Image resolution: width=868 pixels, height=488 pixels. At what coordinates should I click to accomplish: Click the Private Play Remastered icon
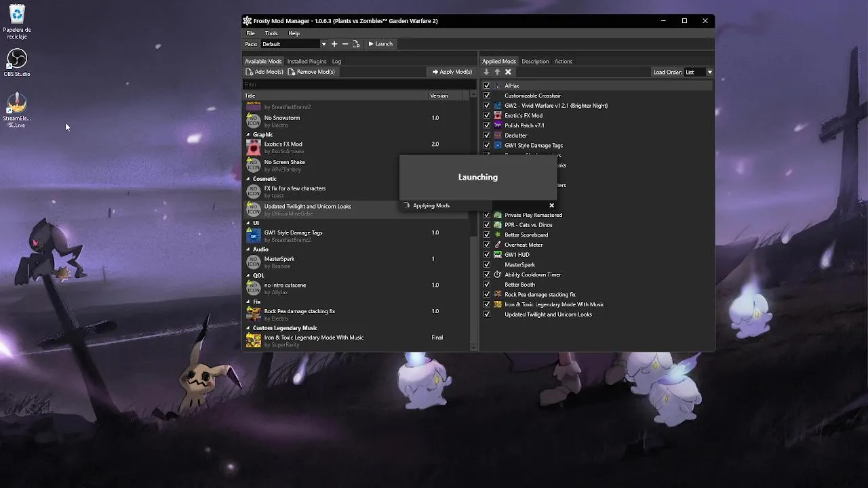(x=498, y=215)
